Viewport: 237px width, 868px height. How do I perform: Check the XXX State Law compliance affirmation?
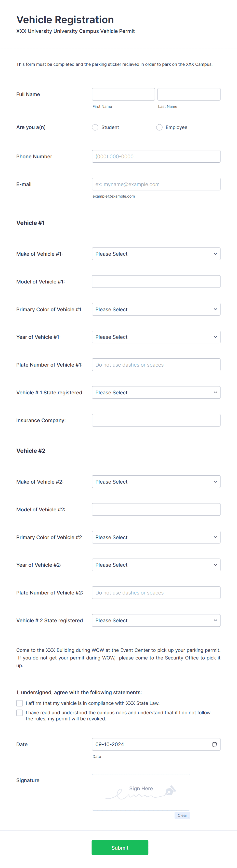coord(19,703)
